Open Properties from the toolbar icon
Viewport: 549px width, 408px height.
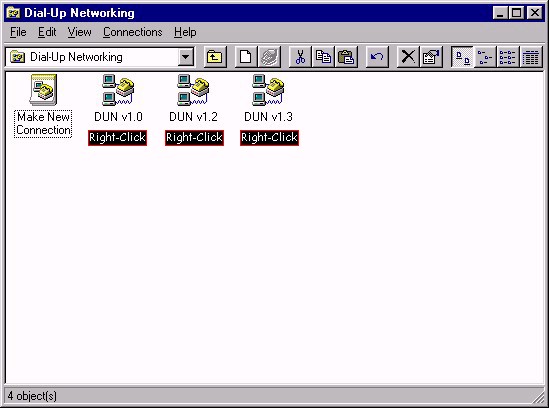click(431, 57)
